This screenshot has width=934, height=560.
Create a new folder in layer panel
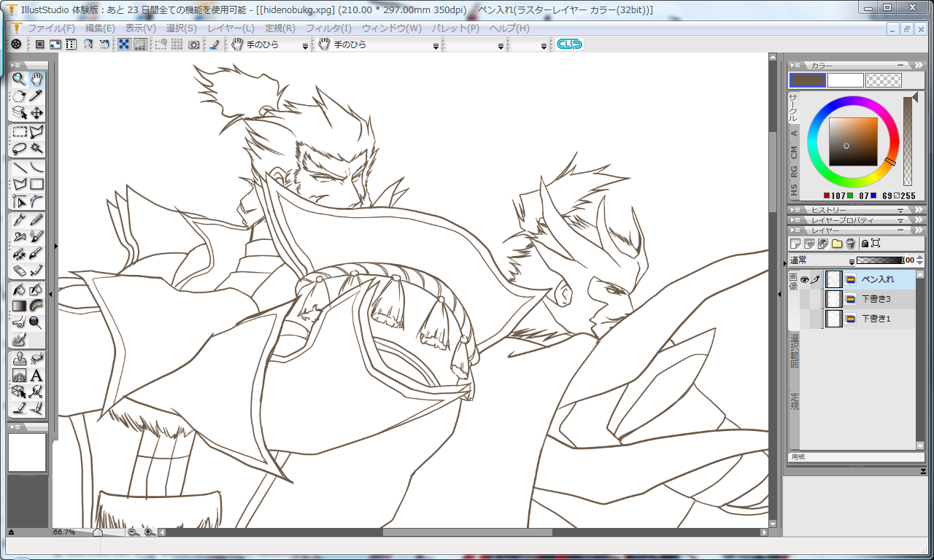[x=836, y=243]
